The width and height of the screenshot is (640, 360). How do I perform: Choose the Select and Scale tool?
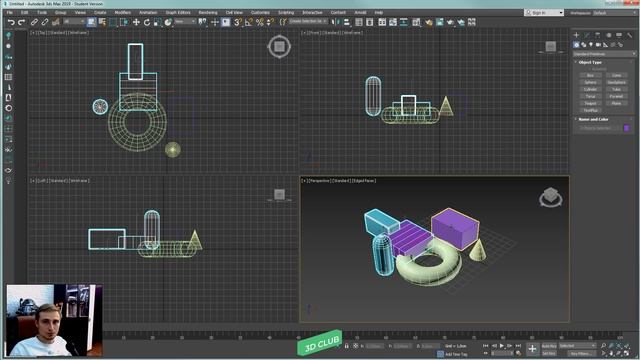coord(158,22)
